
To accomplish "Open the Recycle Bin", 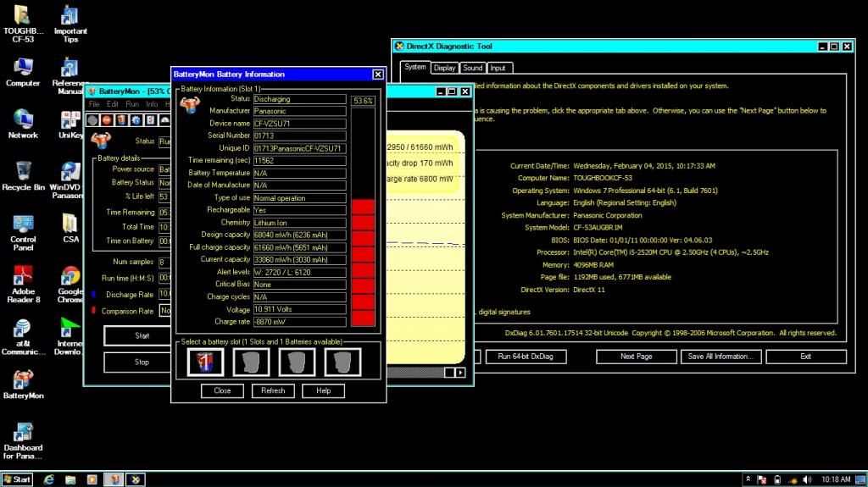I will pyautogui.click(x=23, y=176).
